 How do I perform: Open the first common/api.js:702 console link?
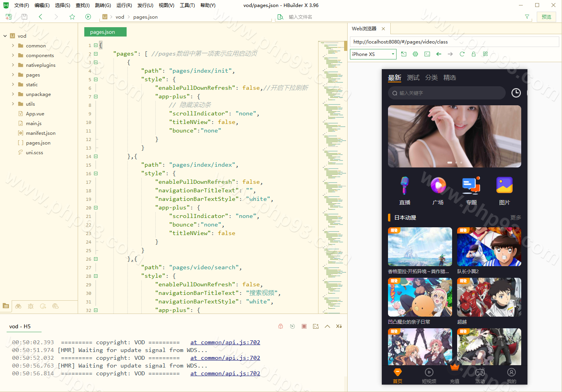click(x=225, y=342)
